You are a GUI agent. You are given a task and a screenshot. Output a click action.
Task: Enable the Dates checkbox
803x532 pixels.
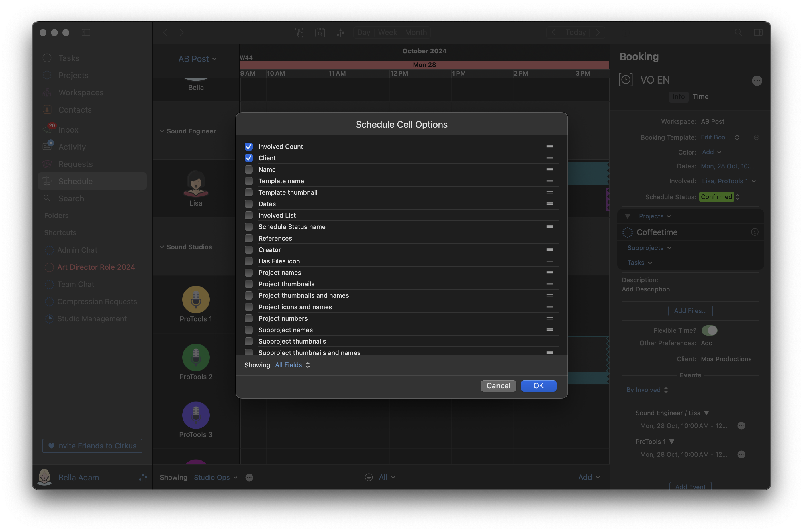(x=248, y=204)
